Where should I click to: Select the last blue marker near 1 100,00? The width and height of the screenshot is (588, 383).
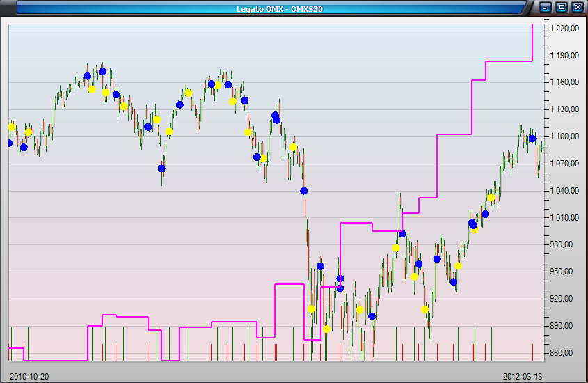click(532, 139)
